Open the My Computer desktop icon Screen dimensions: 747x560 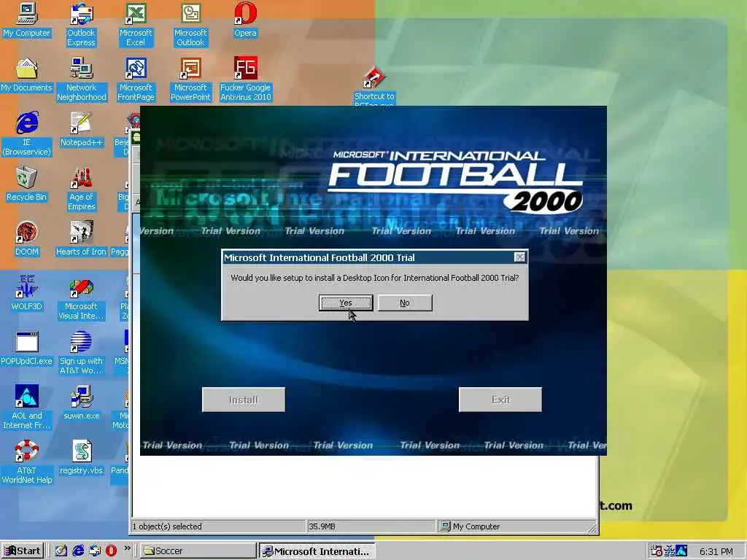tap(26, 20)
